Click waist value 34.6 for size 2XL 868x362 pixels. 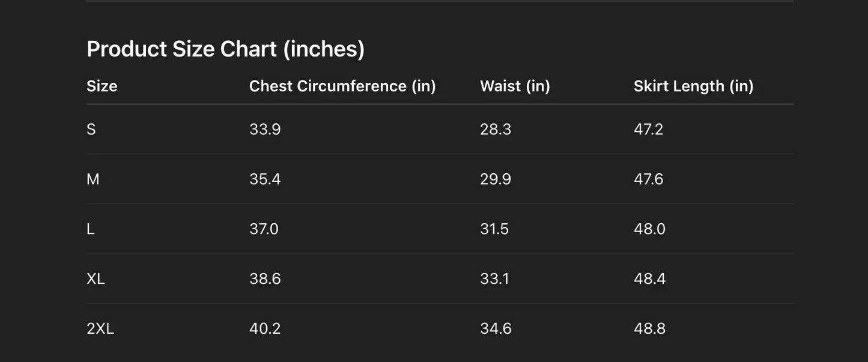point(496,329)
